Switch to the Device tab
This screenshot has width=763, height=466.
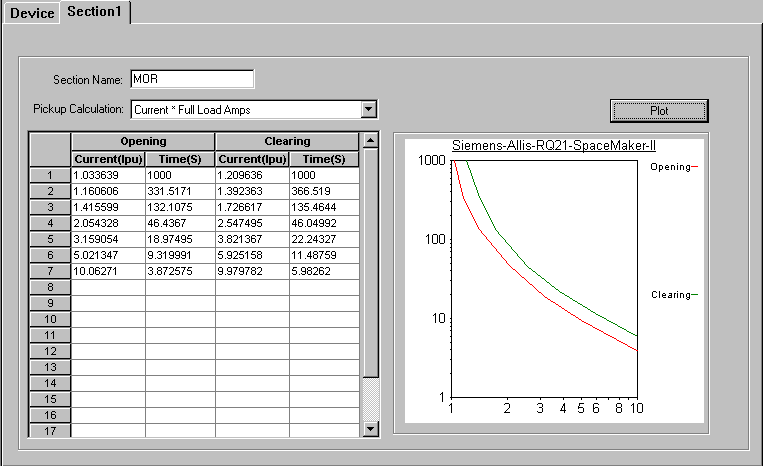coord(31,12)
